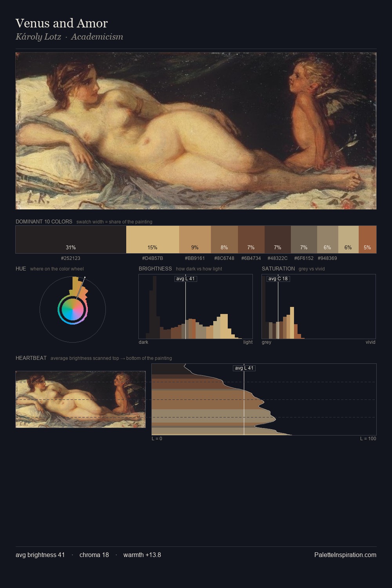Viewport: 392px width, 588px height.
Task: Click the Károly Lotz · Academicism subtitle
Action: coord(69,36)
